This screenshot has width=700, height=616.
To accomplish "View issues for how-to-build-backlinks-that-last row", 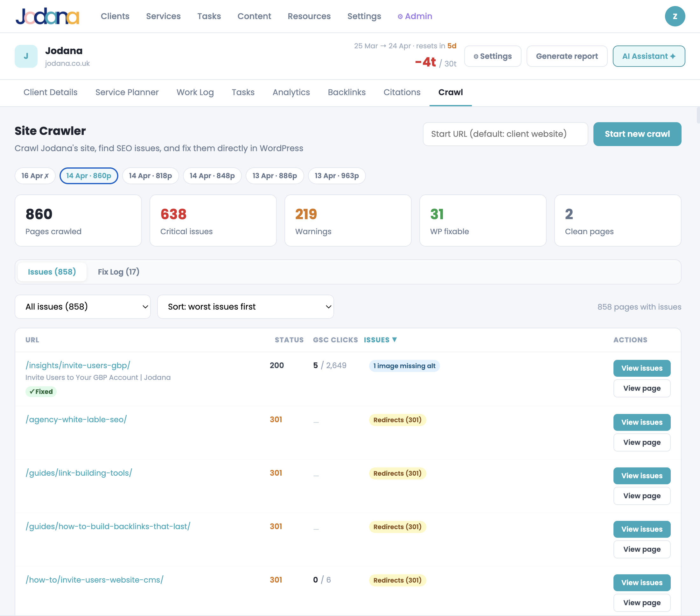I will click(x=642, y=529).
